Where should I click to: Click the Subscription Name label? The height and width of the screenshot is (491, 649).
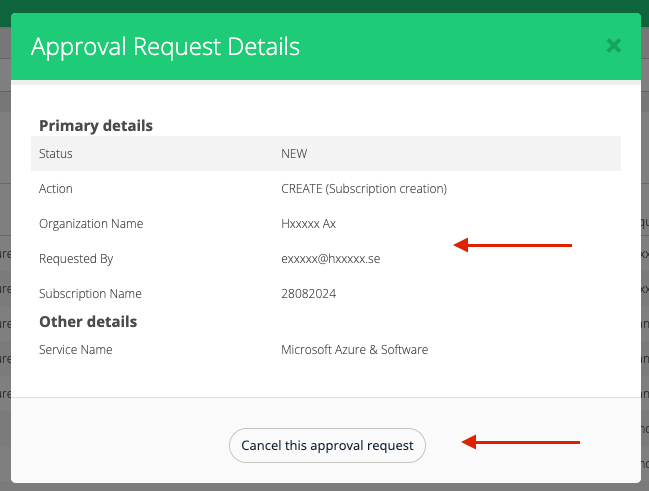click(90, 294)
